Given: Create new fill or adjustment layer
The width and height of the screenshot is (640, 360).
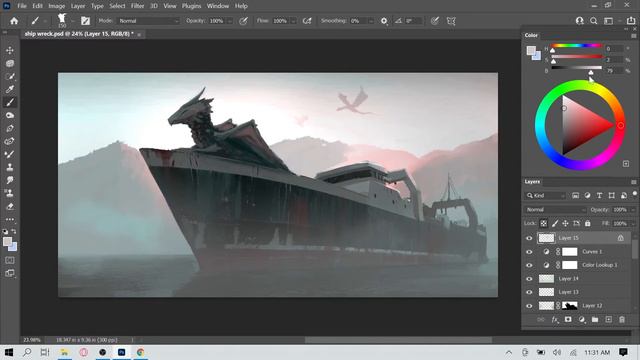Looking at the screenshot, I should [582, 320].
